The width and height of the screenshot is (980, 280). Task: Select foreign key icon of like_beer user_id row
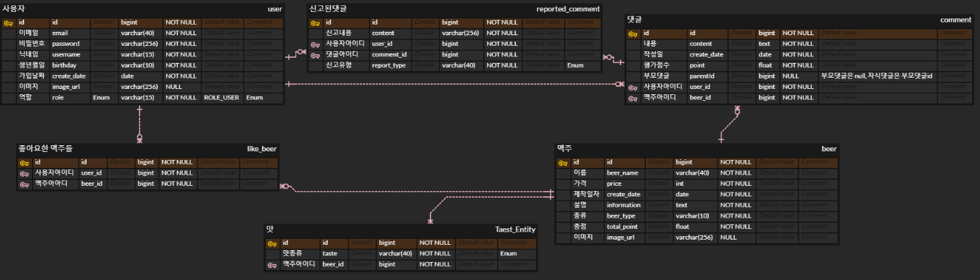pyautogui.click(x=25, y=173)
